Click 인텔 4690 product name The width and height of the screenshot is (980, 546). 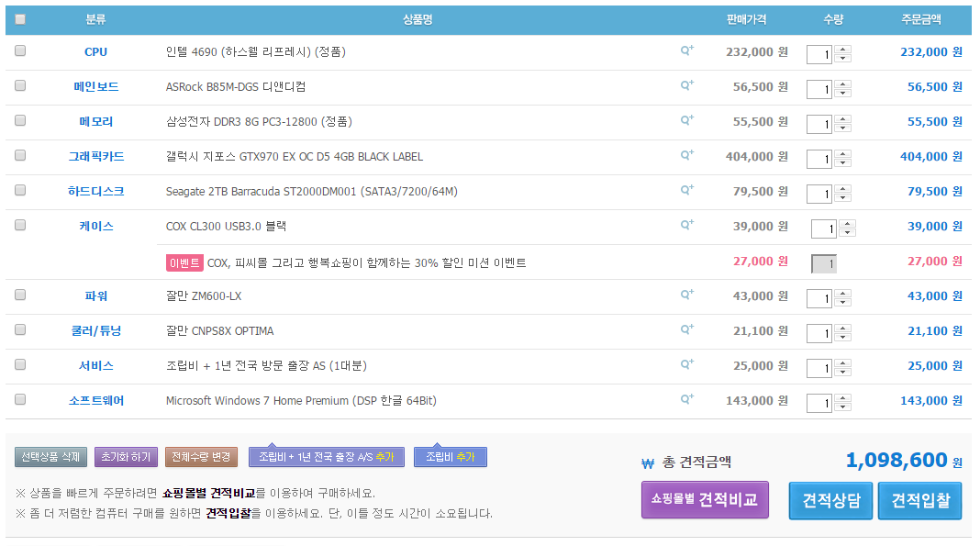256,52
